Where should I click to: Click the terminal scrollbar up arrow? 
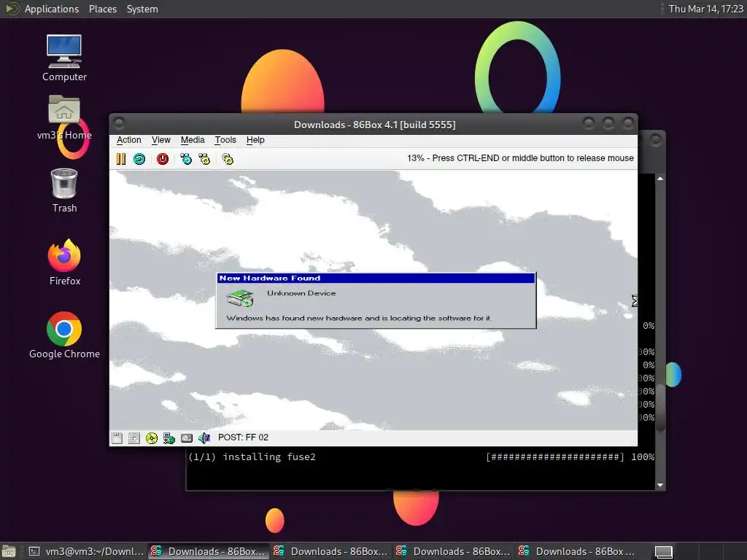coord(660,179)
